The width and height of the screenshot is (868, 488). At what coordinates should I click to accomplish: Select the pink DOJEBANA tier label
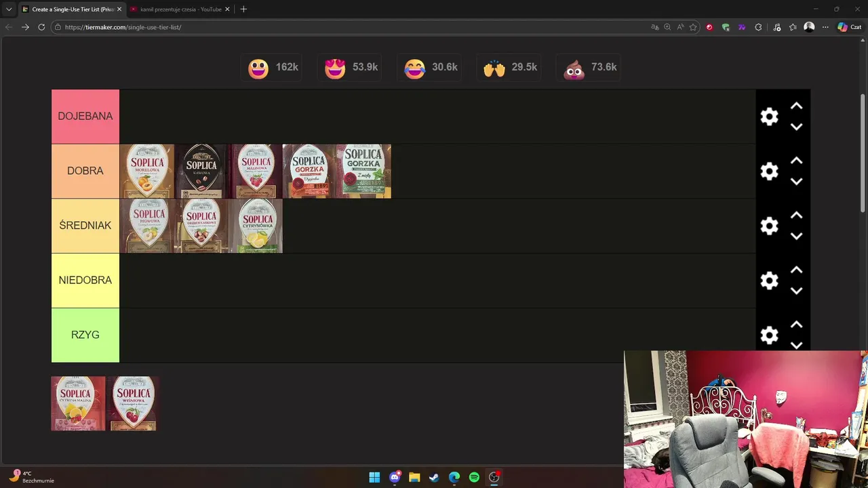[85, 117]
